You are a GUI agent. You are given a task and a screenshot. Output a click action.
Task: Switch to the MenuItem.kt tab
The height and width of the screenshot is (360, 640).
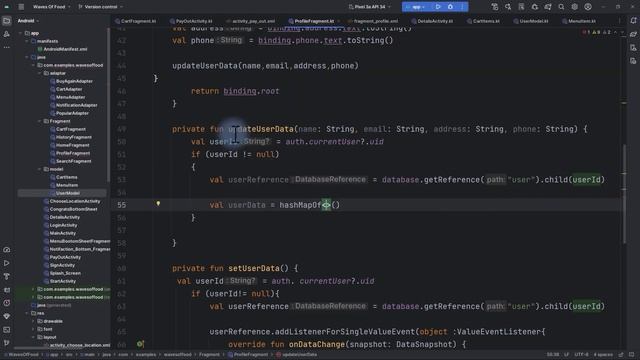tap(579, 21)
